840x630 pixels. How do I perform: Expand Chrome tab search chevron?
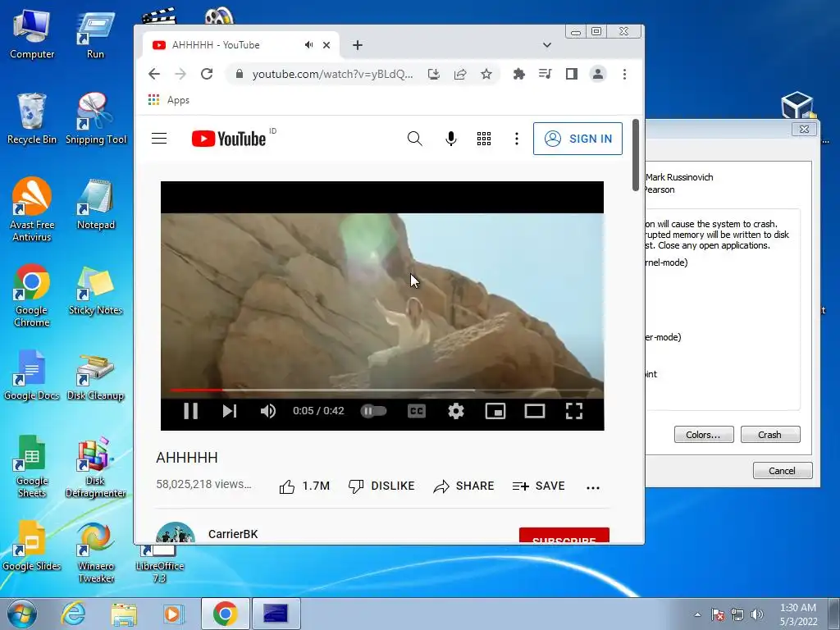[x=547, y=45]
